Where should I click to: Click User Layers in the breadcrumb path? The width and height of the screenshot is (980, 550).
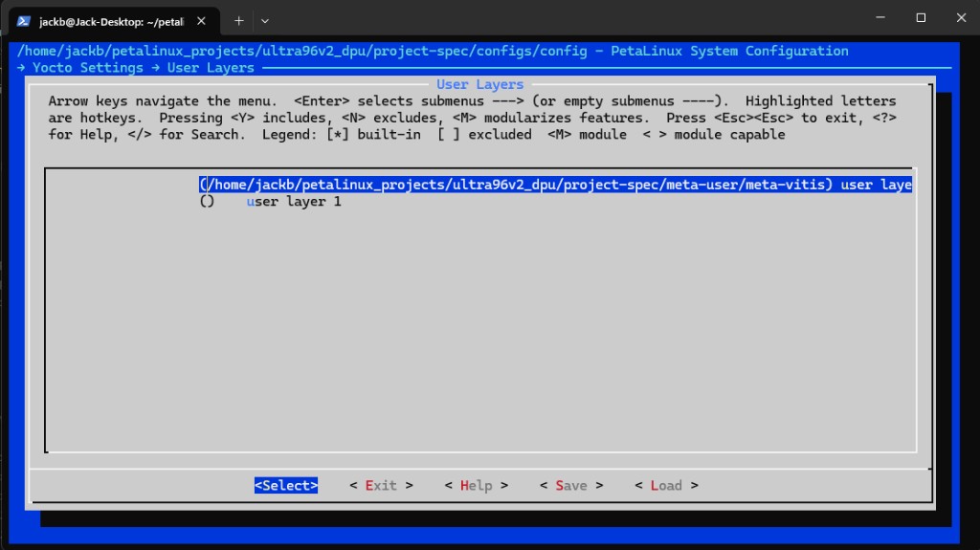pos(211,68)
